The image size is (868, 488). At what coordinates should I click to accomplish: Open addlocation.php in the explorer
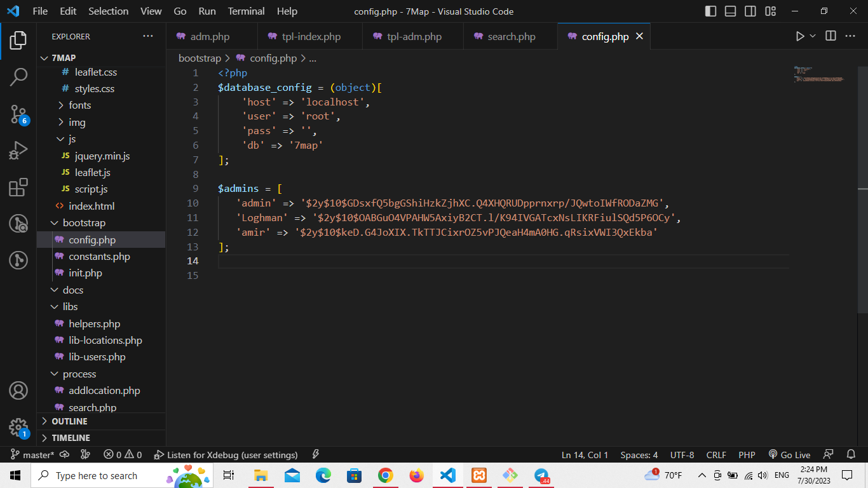[x=101, y=391]
